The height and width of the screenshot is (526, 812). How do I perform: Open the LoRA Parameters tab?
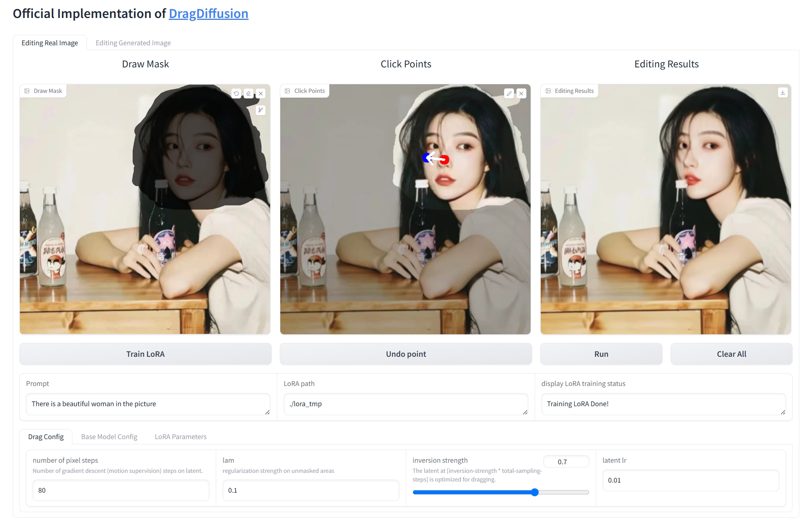click(x=181, y=437)
